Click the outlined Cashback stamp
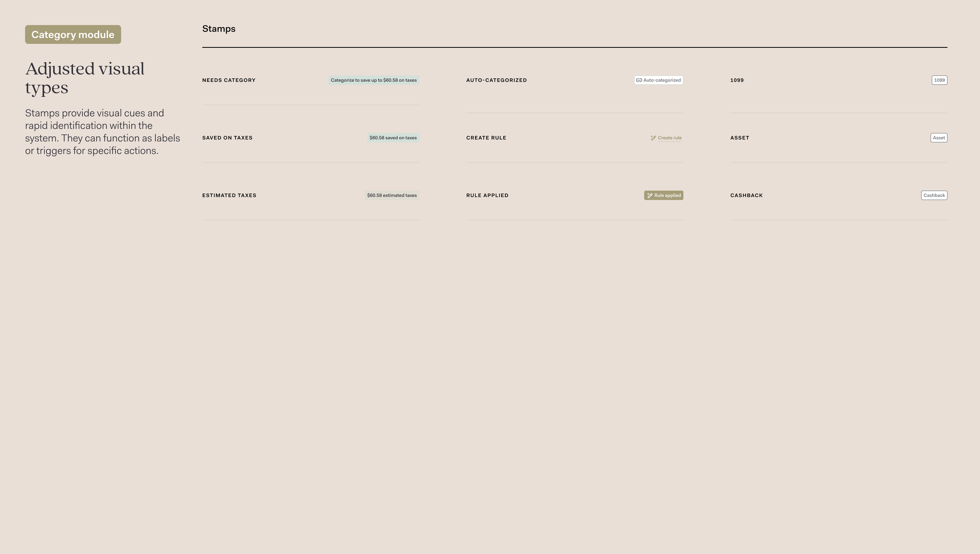This screenshot has height=554, width=980. click(934, 196)
